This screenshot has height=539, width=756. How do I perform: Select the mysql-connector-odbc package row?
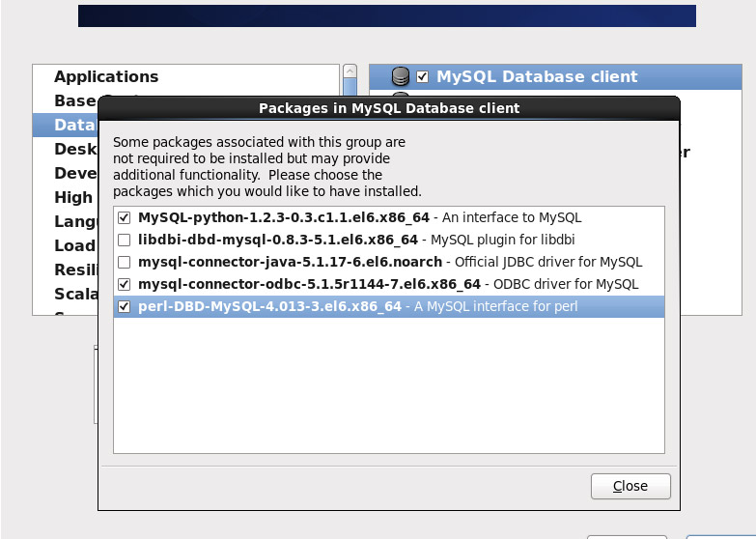389,284
